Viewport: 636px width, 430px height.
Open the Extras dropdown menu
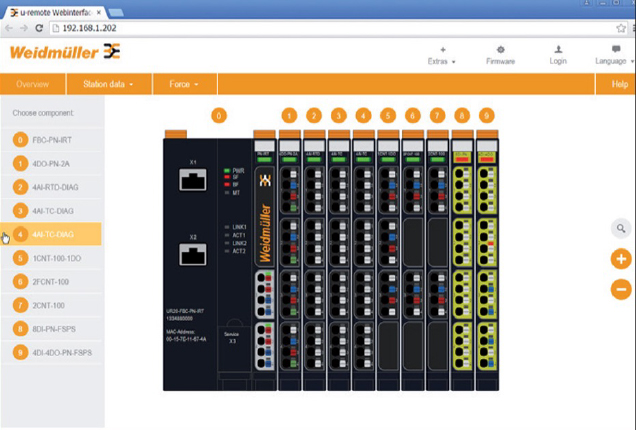[x=442, y=56]
